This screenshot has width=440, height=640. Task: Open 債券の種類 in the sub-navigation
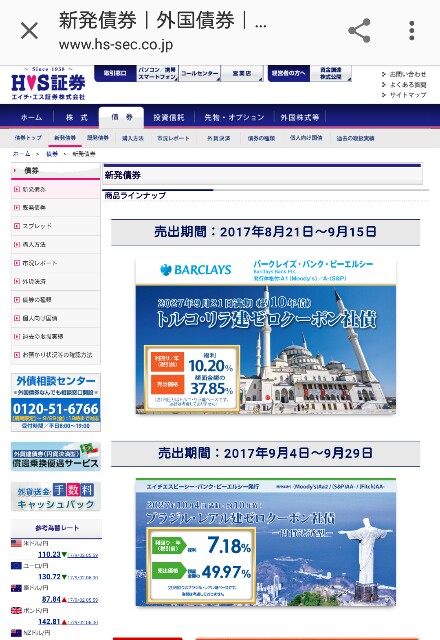(x=261, y=138)
